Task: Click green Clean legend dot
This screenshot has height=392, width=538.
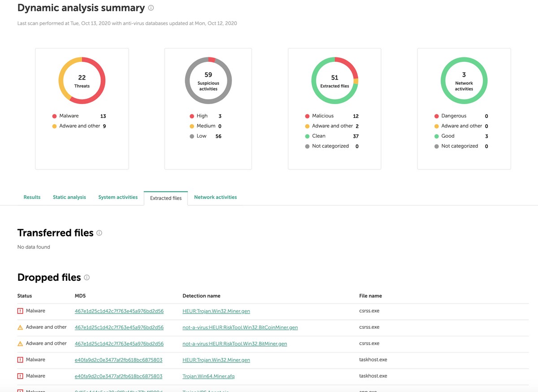Action: pyautogui.click(x=307, y=136)
